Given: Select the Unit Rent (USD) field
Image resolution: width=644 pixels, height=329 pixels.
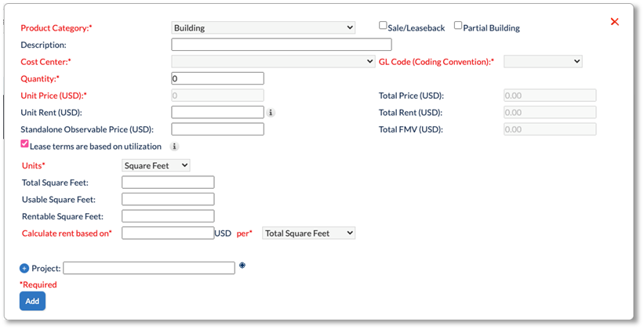Looking at the screenshot, I should (x=218, y=112).
